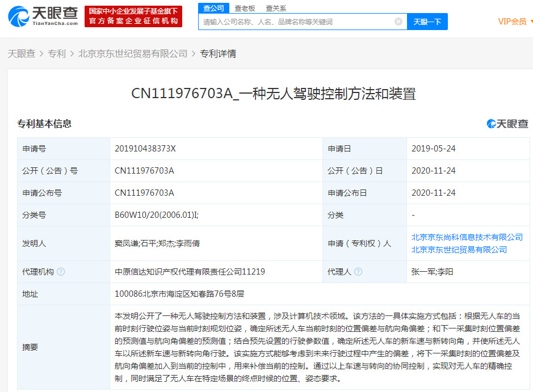This screenshot has height=392, width=533.
Task: Open applicant 北京京东尚科信息技术有限公司 link
Action: click(x=467, y=237)
